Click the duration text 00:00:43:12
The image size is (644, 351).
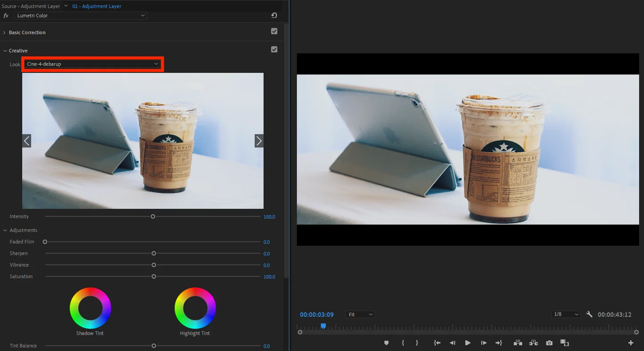tap(615, 315)
